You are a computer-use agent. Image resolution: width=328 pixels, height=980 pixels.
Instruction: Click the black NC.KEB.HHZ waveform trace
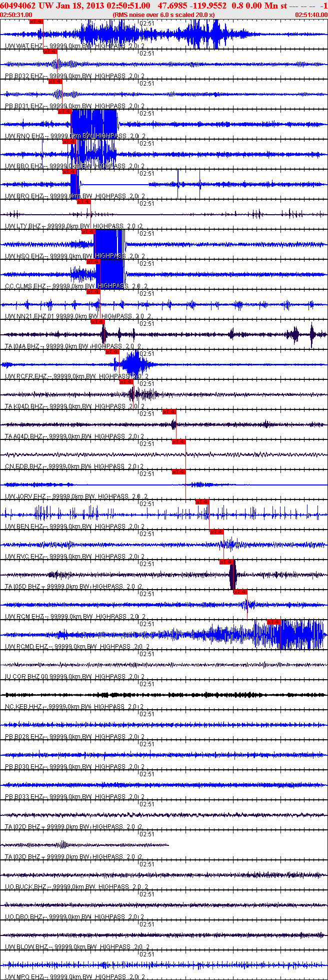pyautogui.click(x=164, y=695)
